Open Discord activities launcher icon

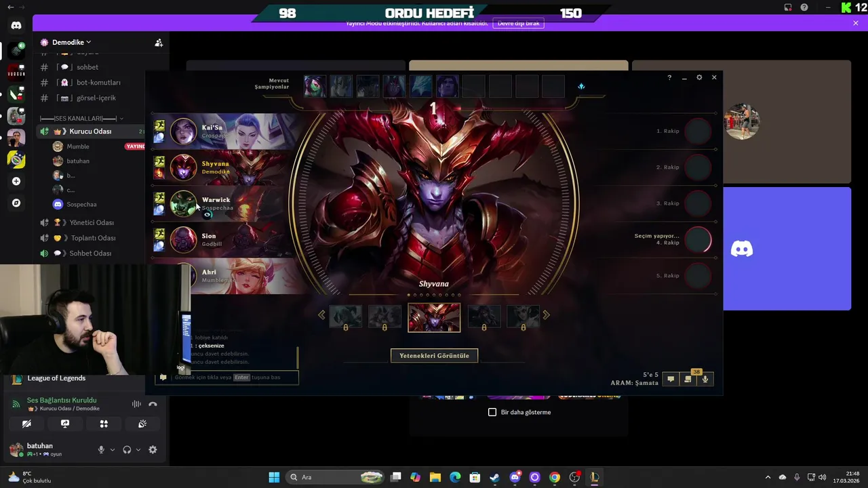point(104,424)
